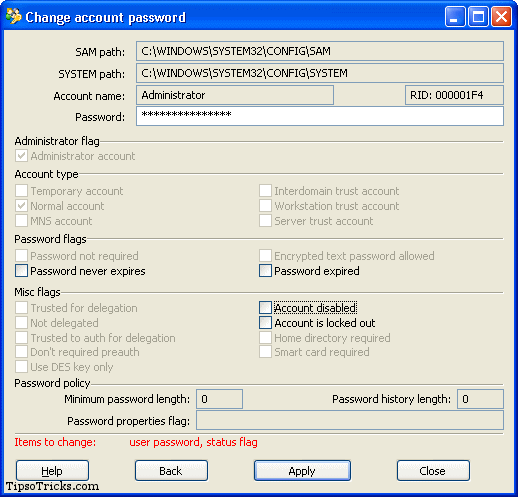Check the Password expired option

265,271
